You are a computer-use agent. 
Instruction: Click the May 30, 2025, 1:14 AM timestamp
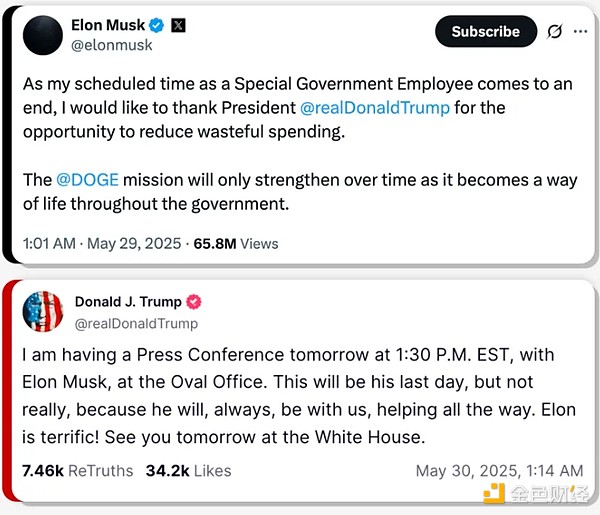(x=499, y=470)
